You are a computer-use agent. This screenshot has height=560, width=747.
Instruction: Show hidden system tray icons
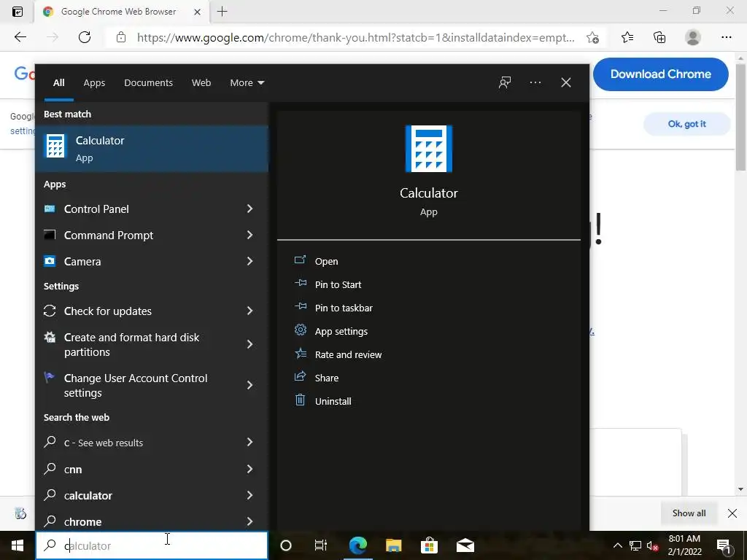coord(617,545)
